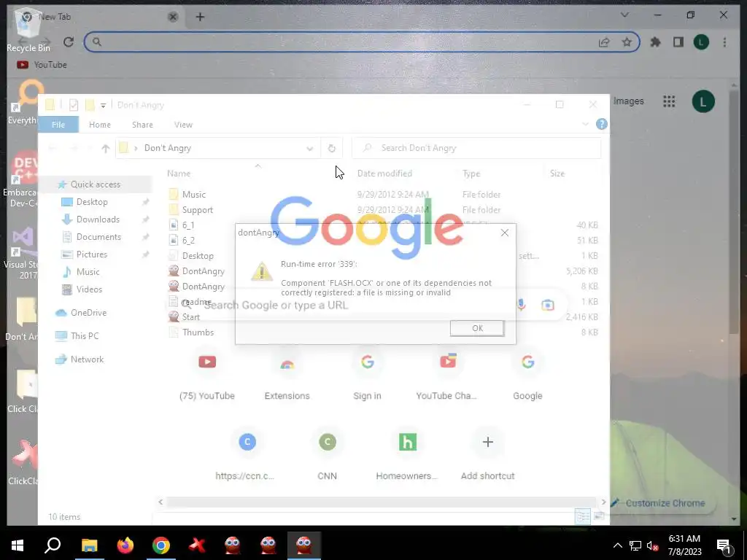Click the Search Don't Angry field

(x=476, y=148)
